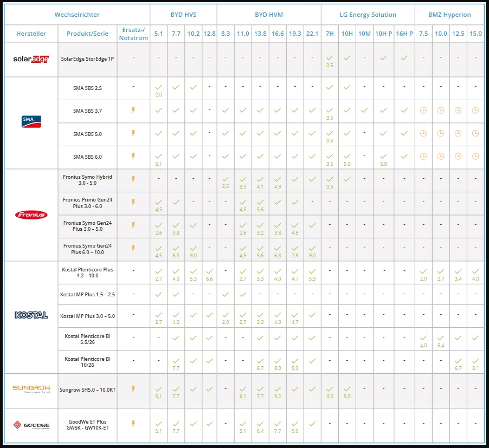The image size is (489, 448).
Task: Click the Ersatz-/Notstrom column header
Action: click(133, 34)
